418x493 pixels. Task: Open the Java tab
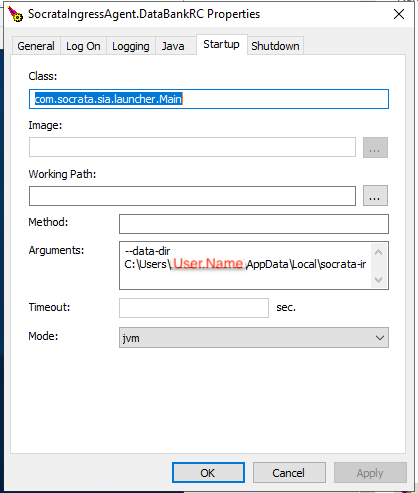(173, 46)
